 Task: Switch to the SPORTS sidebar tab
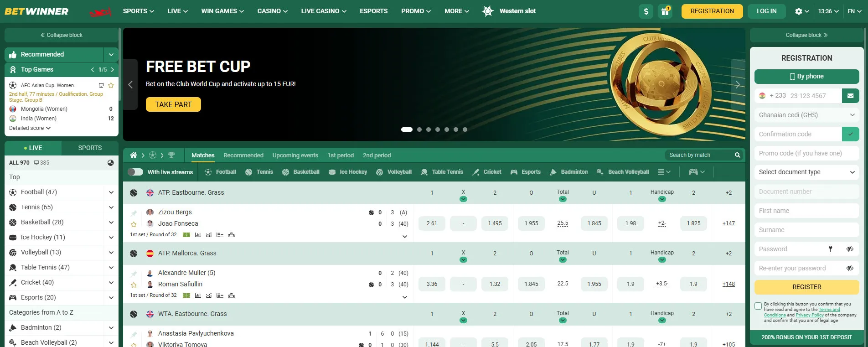click(x=90, y=148)
